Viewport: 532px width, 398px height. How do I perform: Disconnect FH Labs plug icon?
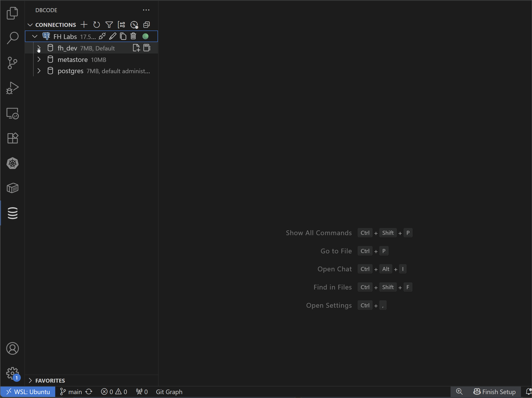coord(102,36)
